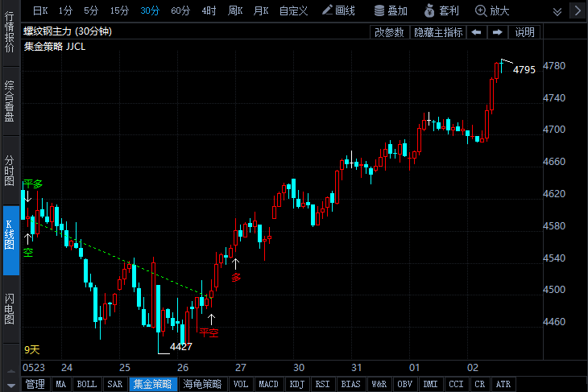Open the 叠加 overlay tool
This screenshot has width=588, height=392.
391,10
